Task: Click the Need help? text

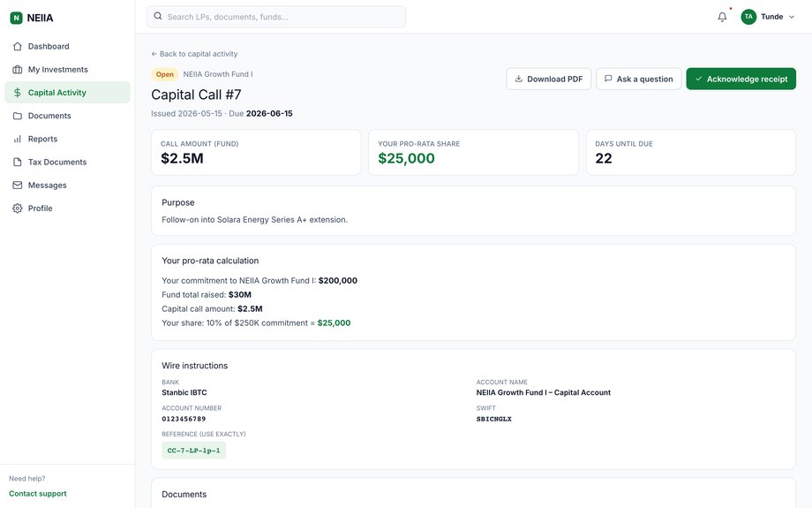Action: click(x=27, y=479)
